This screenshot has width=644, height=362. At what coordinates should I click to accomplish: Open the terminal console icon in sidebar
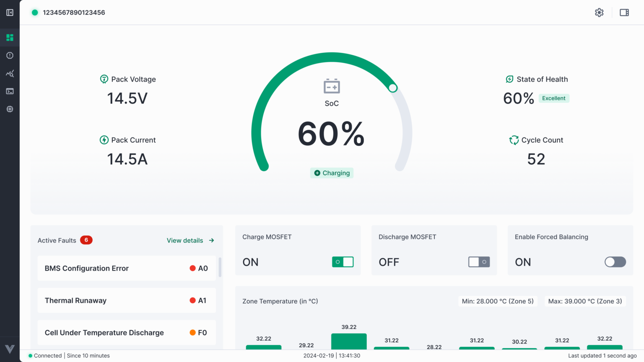tap(10, 91)
